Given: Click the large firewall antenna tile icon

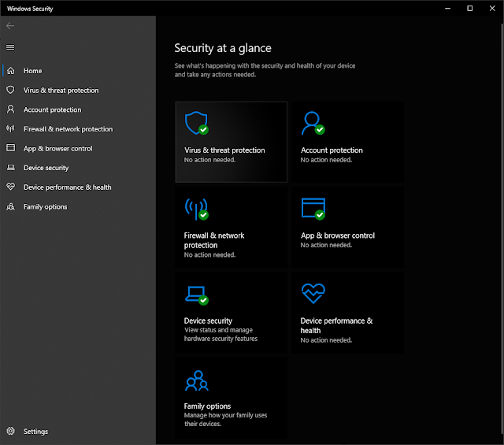Looking at the screenshot, I should [x=196, y=209].
